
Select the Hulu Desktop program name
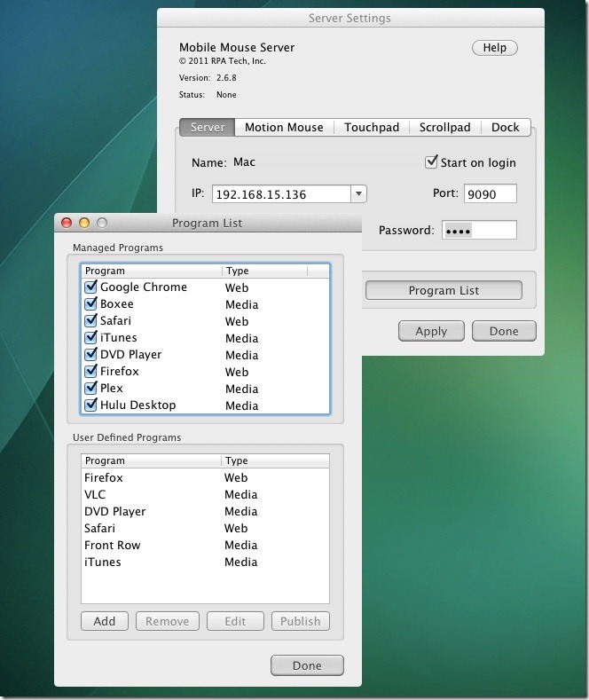point(138,405)
